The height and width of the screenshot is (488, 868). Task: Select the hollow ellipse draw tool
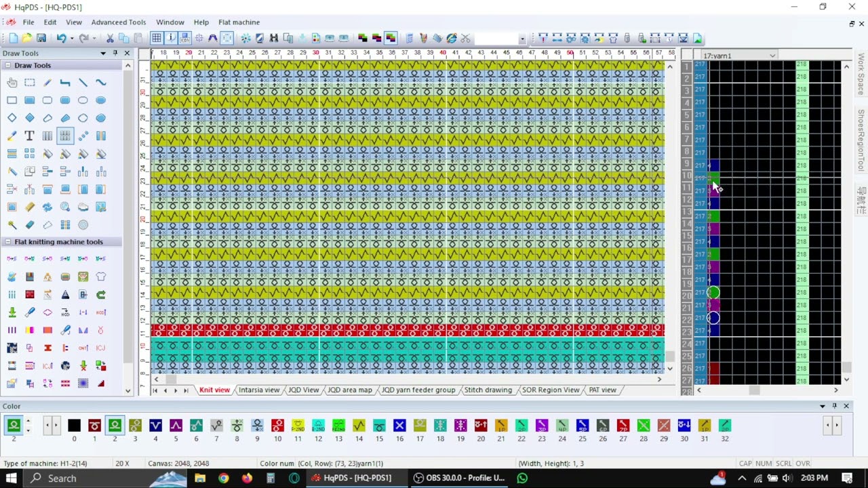click(x=83, y=100)
